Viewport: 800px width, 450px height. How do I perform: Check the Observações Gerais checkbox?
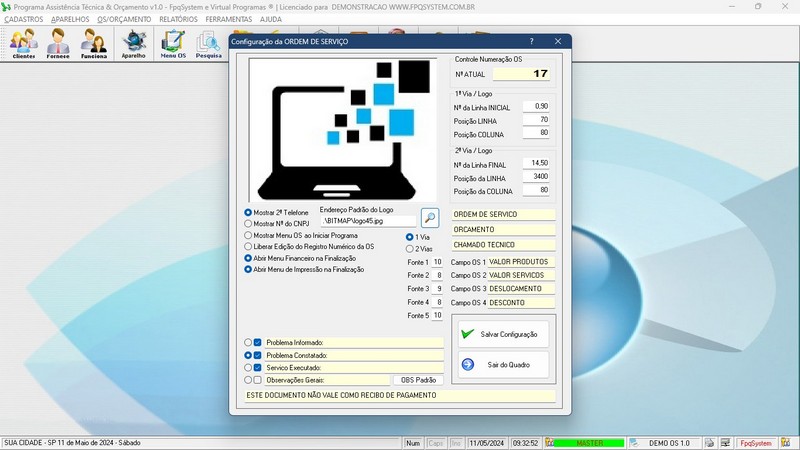[x=258, y=380]
